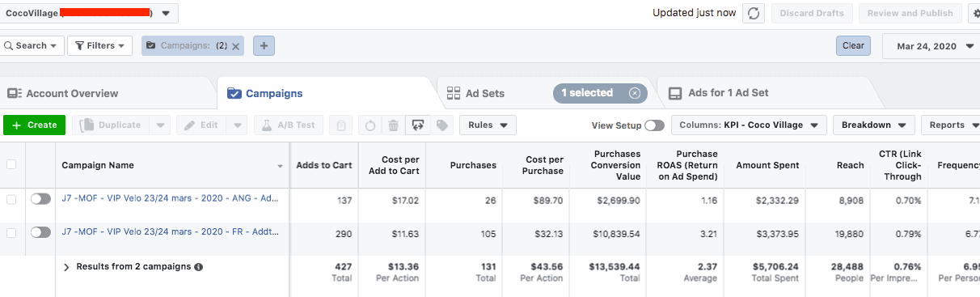Click the Edit pencil button
The height and width of the screenshot is (297, 980).
point(201,125)
